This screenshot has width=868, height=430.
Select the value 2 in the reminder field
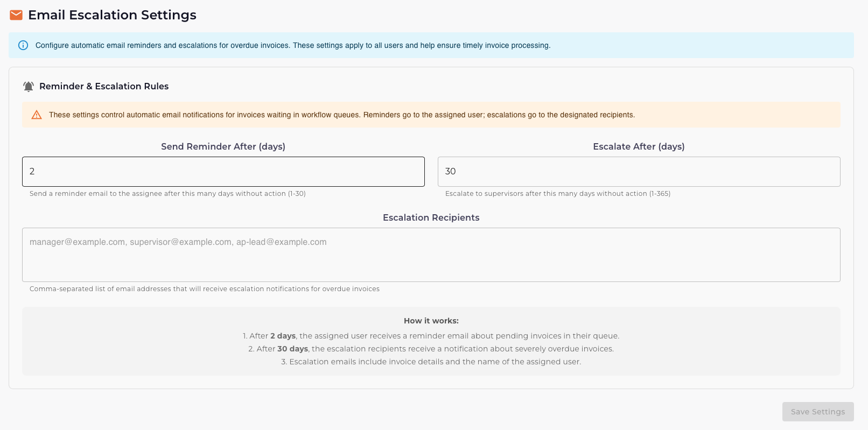pyautogui.click(x=32, y=171)
